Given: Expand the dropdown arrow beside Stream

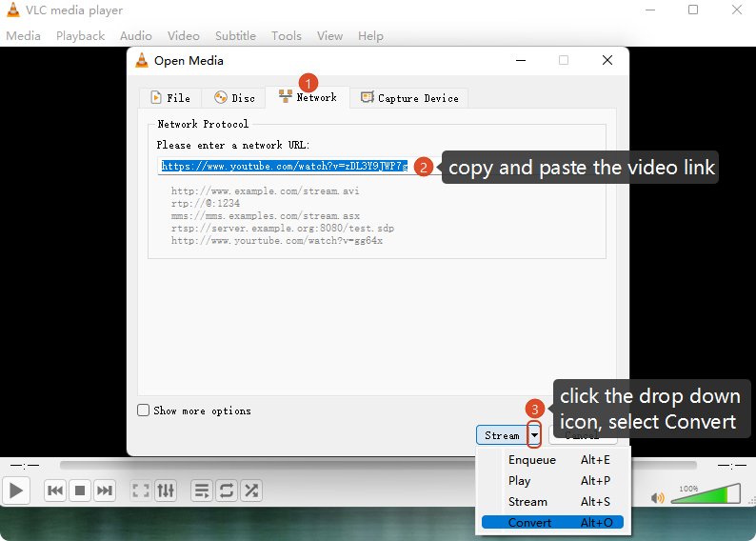Looking at the screenshot, I should click(x=534, y=435).
